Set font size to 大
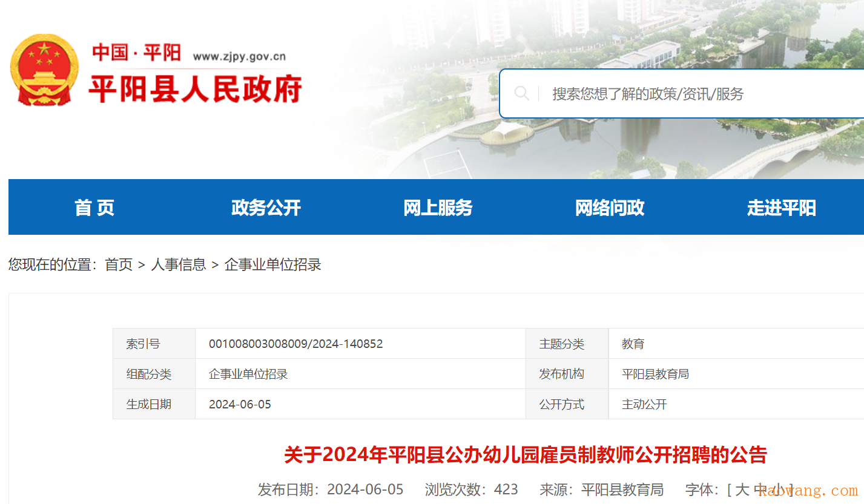The height and width of the screenshot is (504, 864). tap(742, 489)
